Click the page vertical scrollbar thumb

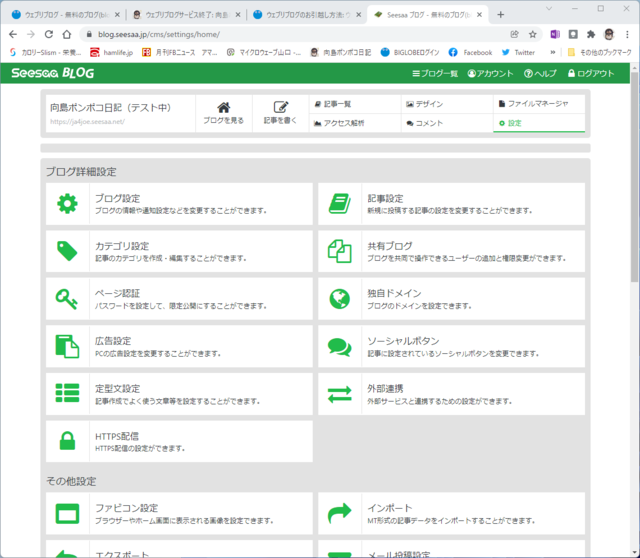click(634, 176)
